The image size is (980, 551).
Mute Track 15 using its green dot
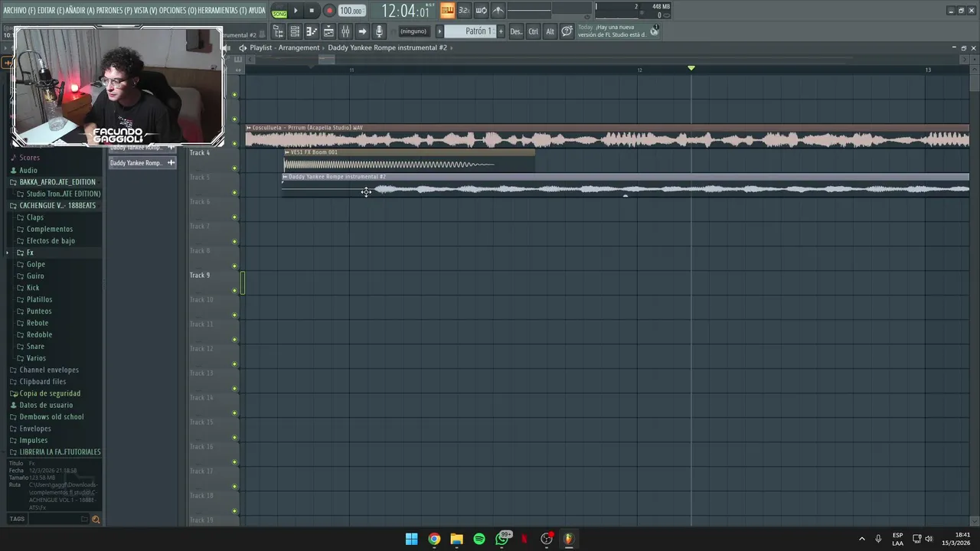pyautogui.click(x=234, y=438)
